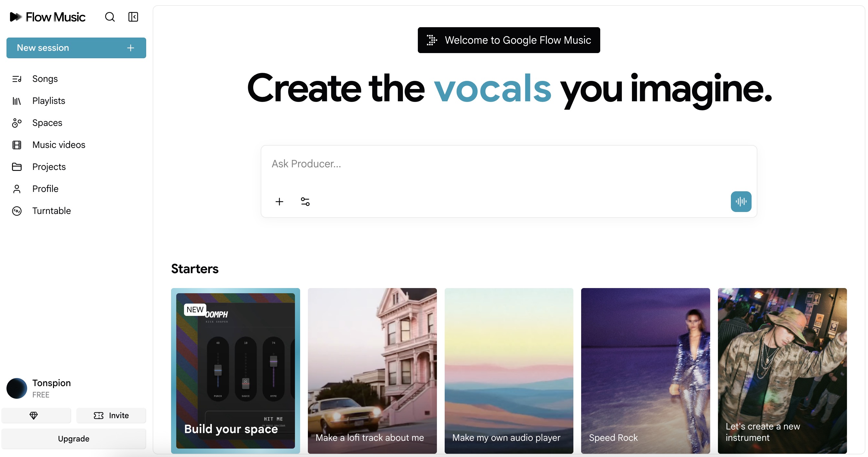Open the prompt settings sliders icon
The width and height of the screenshot is (868, 457).
pyautogui.click(x=305, y=202)
